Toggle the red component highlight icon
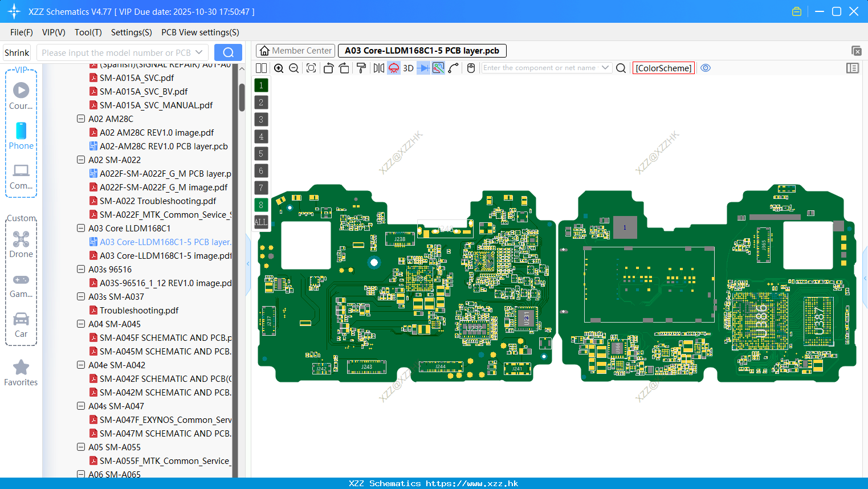The height and width of the screenshot is (489, 868). coord(394,68)
